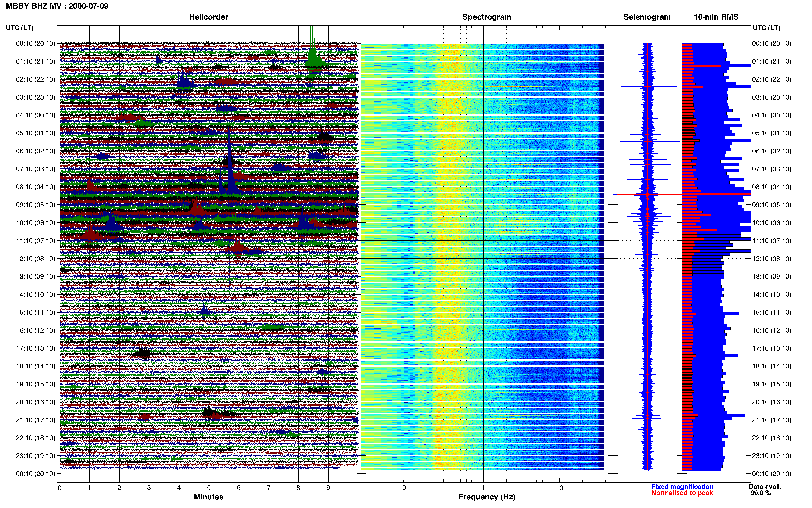Viewport: 812px width, 508px height.
Task: Click left time label '02:10 (22:10)'
Action: pyautogui.click(x=35, y=79)
